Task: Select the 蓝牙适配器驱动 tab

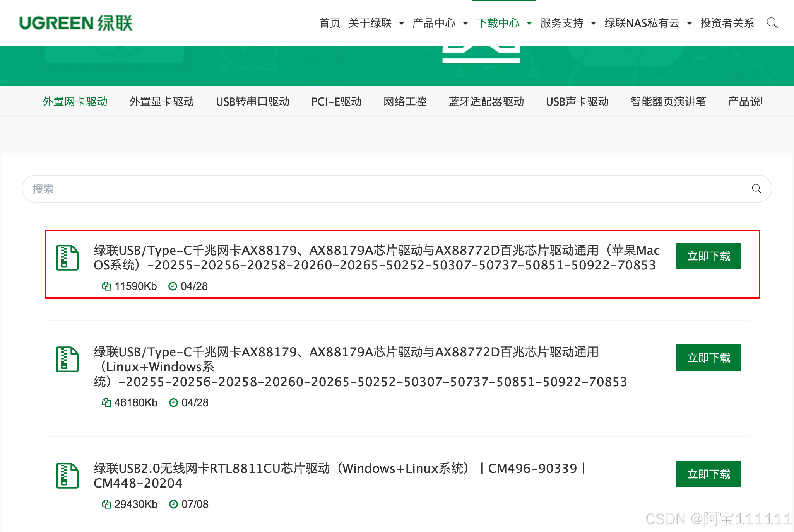Action: 486,102
